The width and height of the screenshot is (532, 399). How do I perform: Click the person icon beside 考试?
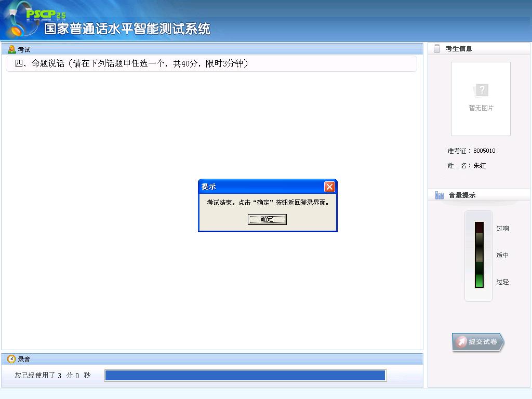click(x=11, y=49)
